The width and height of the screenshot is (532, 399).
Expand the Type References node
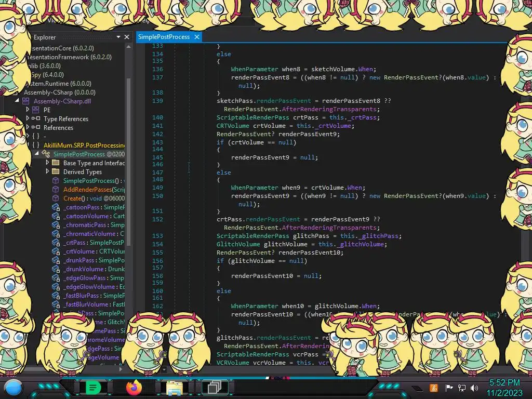(28, 118)
